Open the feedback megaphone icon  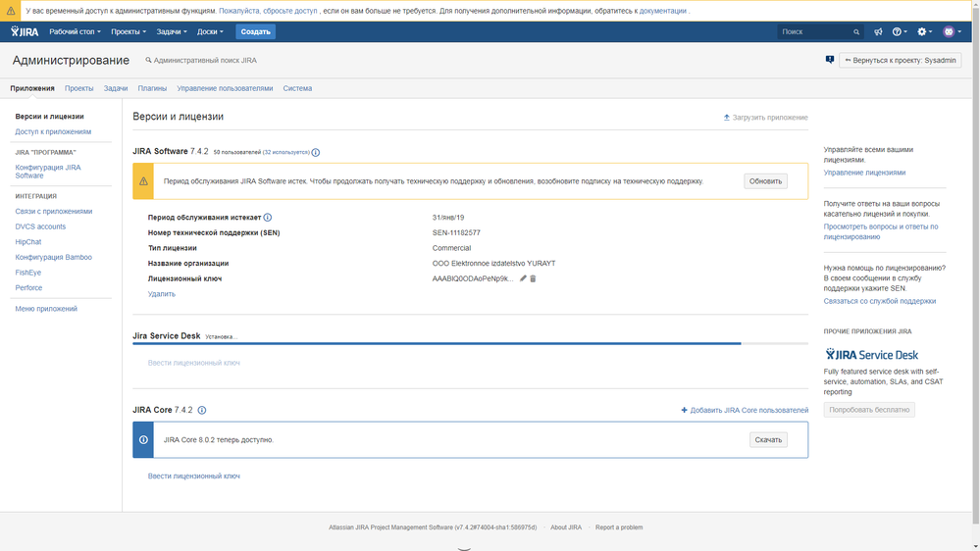[x=878, y=31]
